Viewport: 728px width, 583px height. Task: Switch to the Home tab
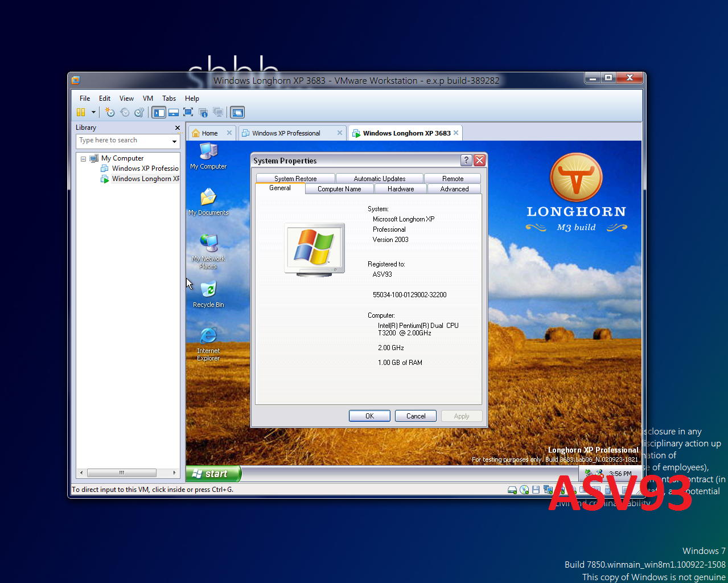pos(210,133)
